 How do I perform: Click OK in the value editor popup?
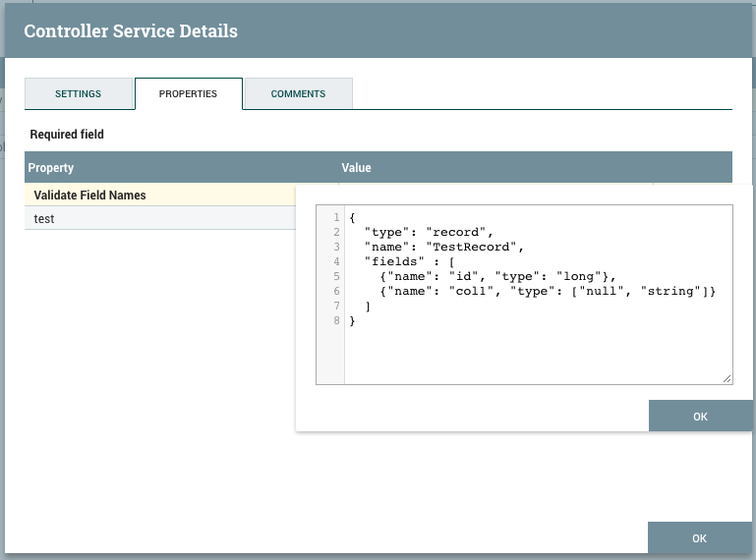click(x=700, y=417)
